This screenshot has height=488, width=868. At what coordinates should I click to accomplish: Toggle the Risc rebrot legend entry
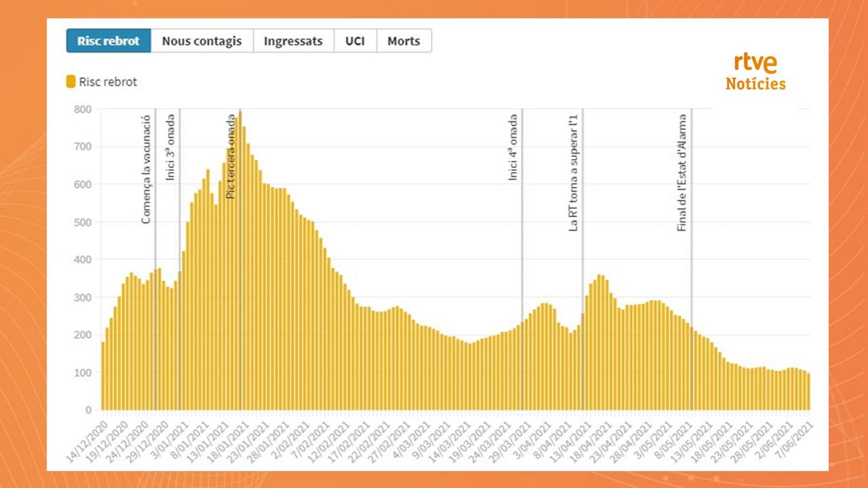point(100,82)
